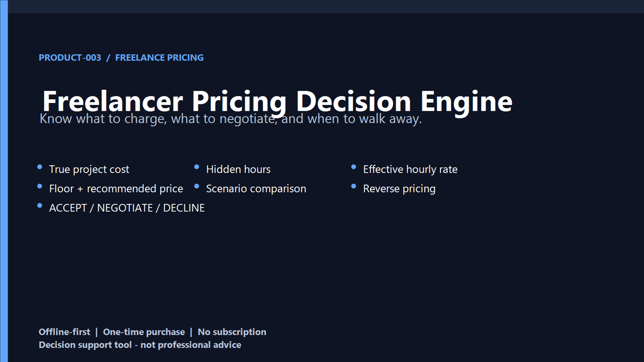
Task: Select the Freelancer Pricing Decision Engine title
Action: coord(277,102)
